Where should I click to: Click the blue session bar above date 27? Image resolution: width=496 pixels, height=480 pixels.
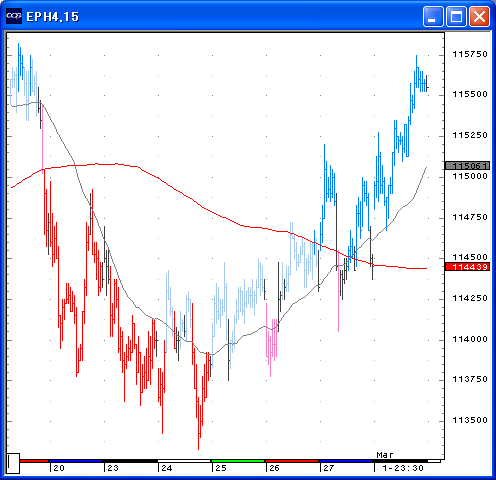click(x=346, y=461)
